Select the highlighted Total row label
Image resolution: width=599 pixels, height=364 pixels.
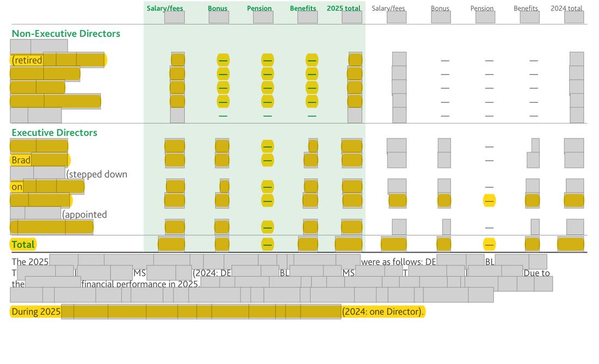tap(23, 245)
